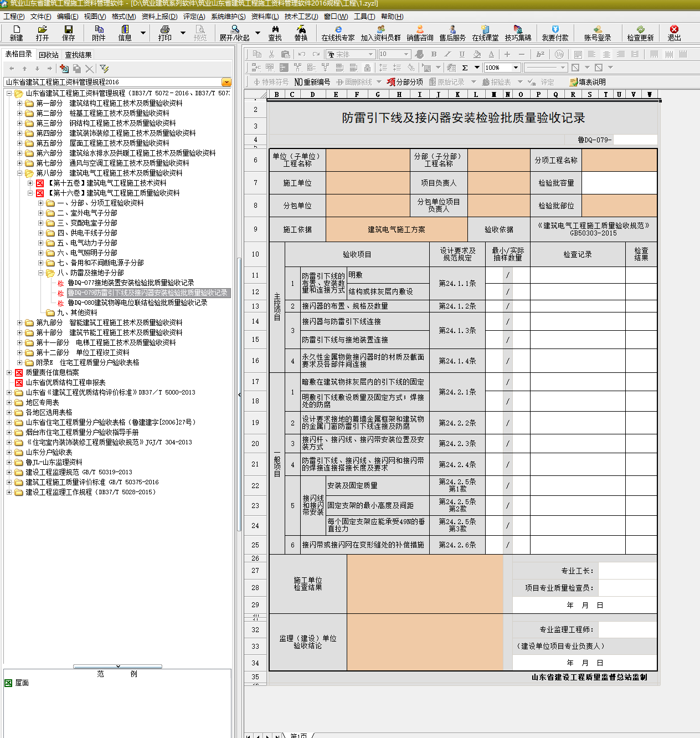
Task: Select 鲁DQ-080建筑物等电位联结 tree item
Action: (x=137, y=303)
